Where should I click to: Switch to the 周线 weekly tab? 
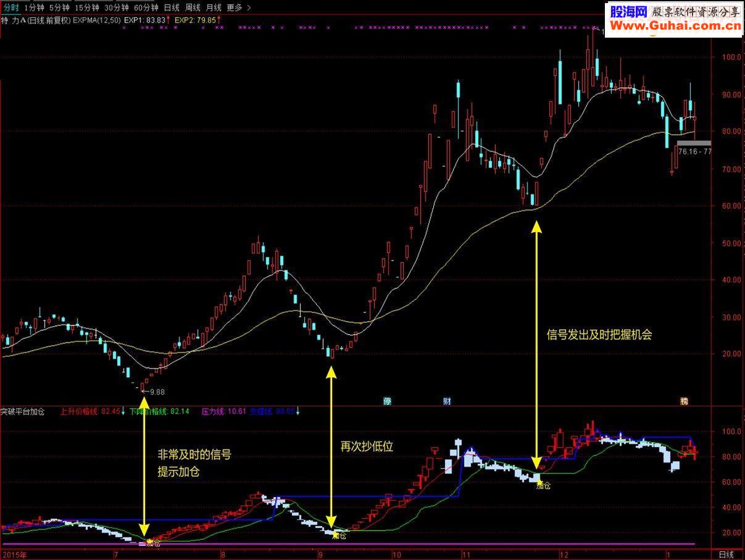[193, 7]
